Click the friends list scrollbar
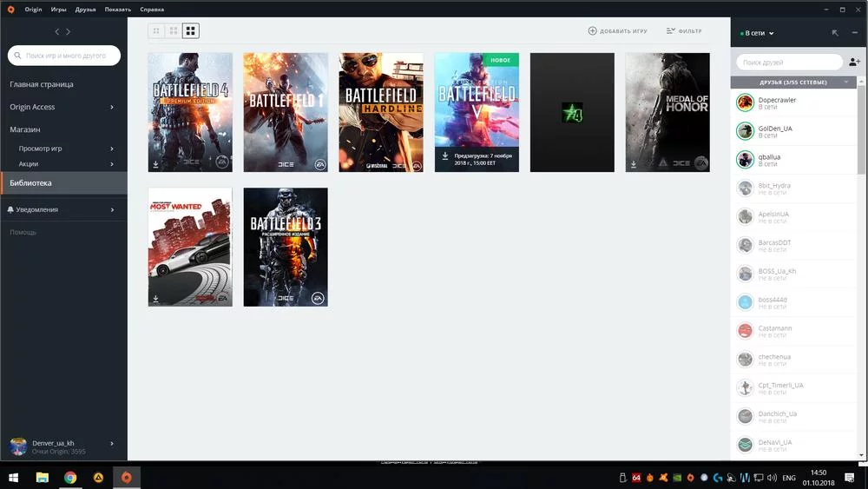 coord(861,130)
